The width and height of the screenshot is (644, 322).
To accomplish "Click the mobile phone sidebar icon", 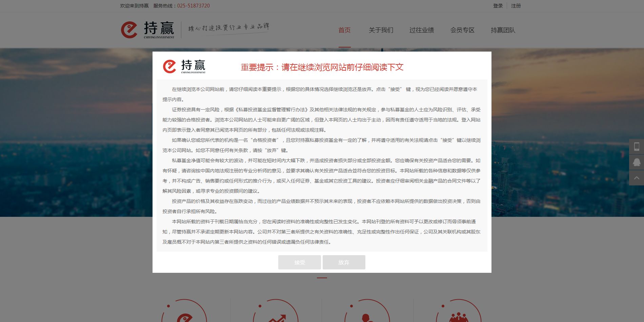I will coord(637,147).
